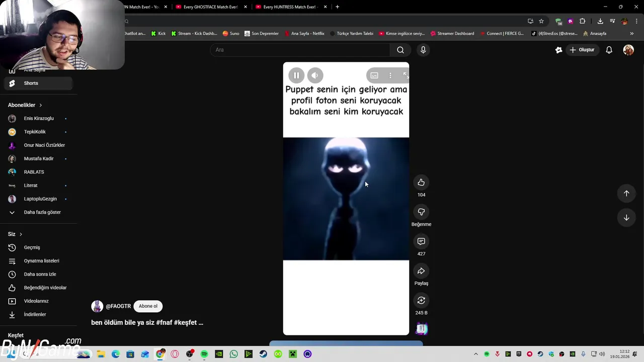Image resolution: width=644 pixels, height=362 pixels.
Task: Open the comments with 427 count
Action: click(421, 242)
